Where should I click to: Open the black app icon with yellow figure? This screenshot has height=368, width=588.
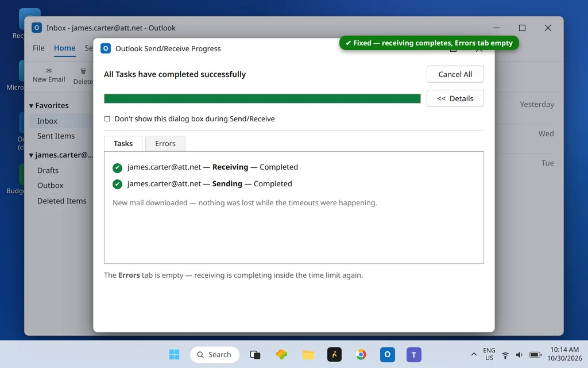pos(335,354)
